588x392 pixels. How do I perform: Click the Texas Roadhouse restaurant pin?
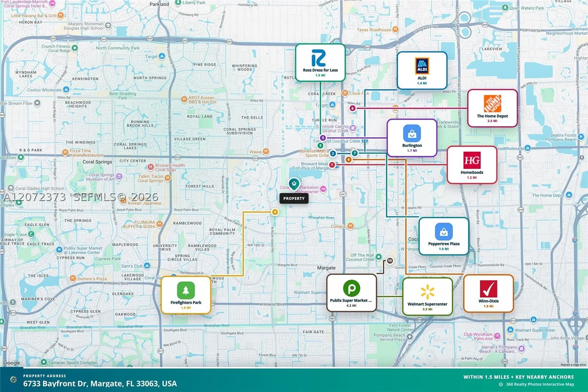click(x=395, y=29)
